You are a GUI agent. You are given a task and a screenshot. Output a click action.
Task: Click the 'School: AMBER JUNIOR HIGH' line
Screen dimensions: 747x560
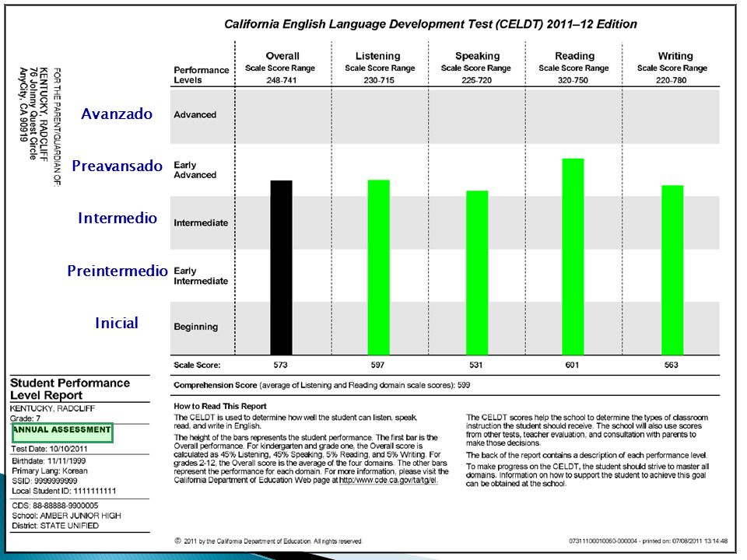pyautogui.click(x=66, y=516)
